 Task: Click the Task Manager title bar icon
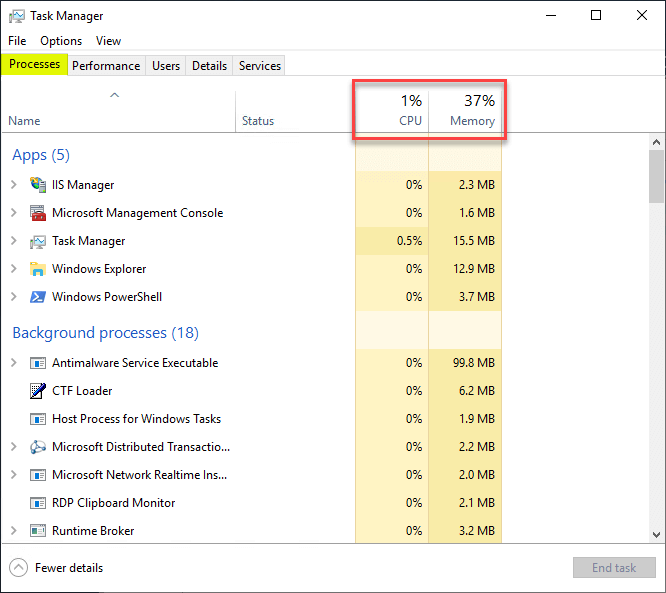(x=17, y=16)
